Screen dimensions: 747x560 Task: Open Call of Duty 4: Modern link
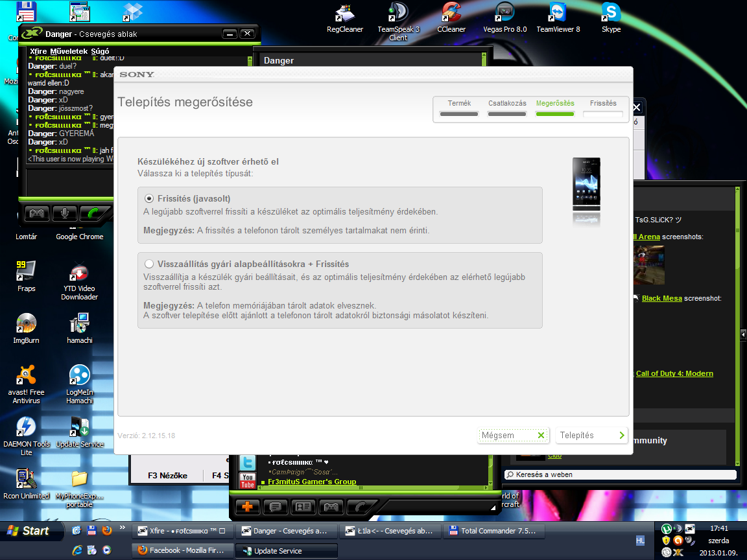(x=674, y=373)
